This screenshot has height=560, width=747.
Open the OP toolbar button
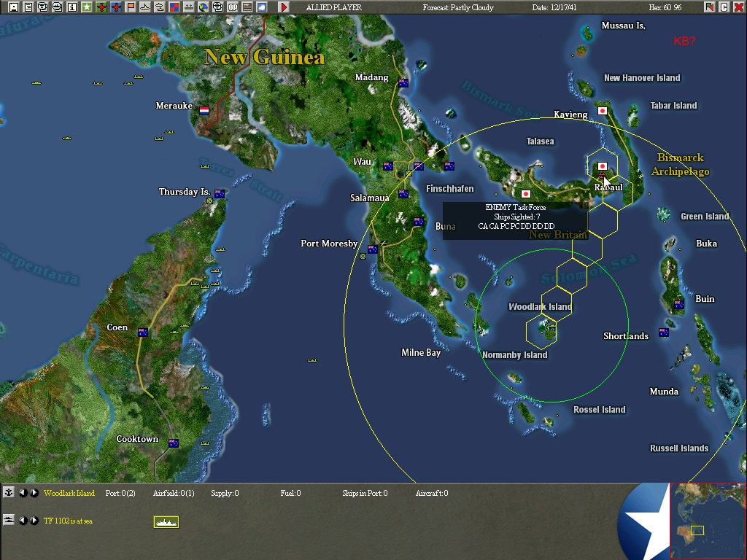coord(233,7)
